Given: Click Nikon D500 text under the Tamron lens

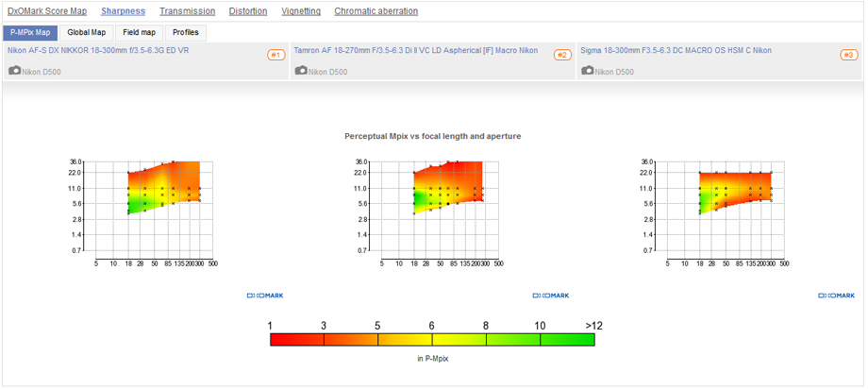Looking at the screenshot, I should click(x=327, y=72).
